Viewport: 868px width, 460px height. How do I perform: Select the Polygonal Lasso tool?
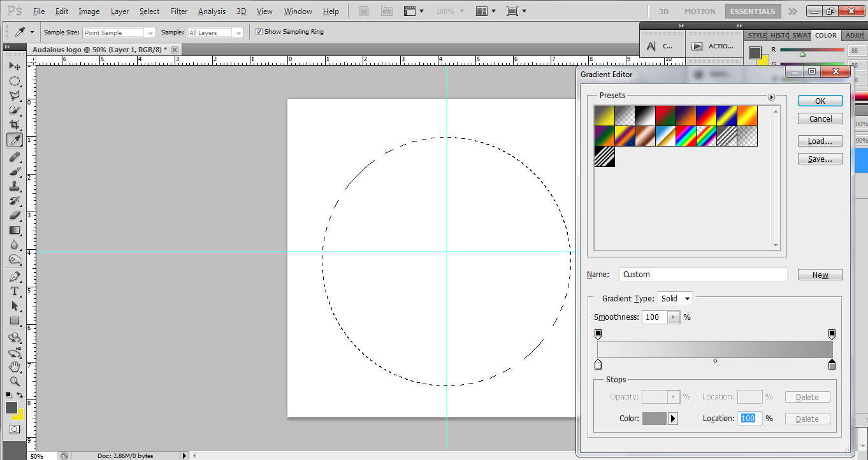(x=15, y=96)
